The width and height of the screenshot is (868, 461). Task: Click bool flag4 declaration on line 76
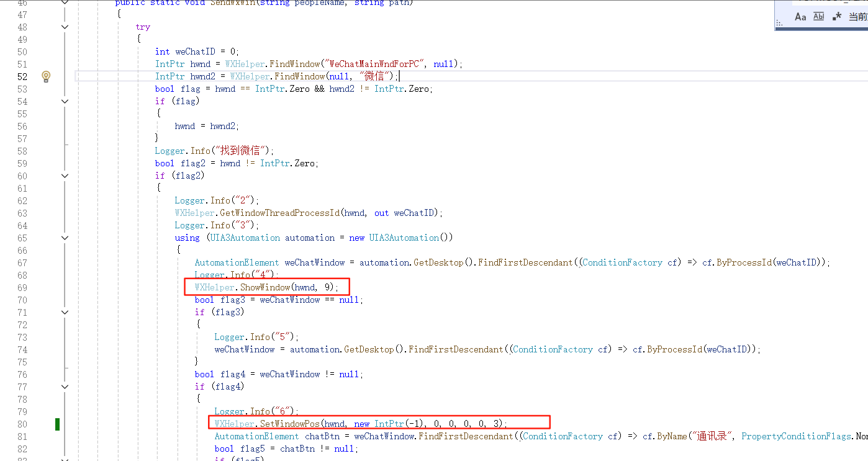point(279,374)
